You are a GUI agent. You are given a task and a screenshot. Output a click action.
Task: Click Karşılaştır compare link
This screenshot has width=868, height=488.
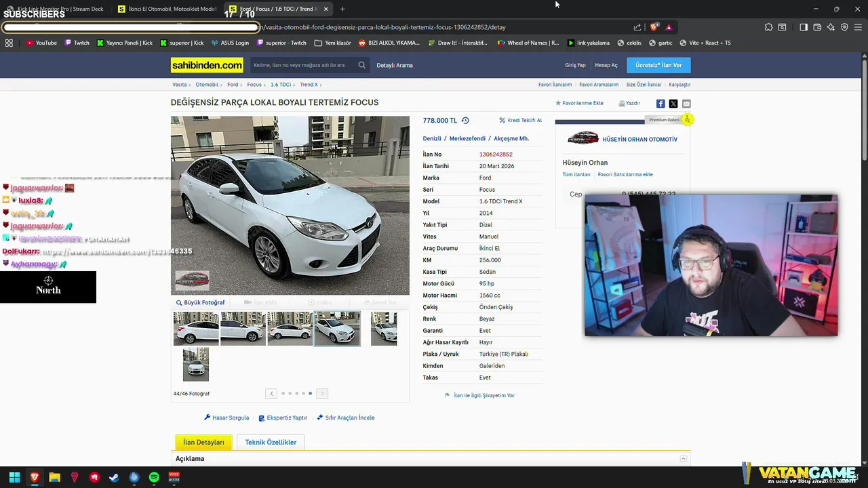point(679,85)
